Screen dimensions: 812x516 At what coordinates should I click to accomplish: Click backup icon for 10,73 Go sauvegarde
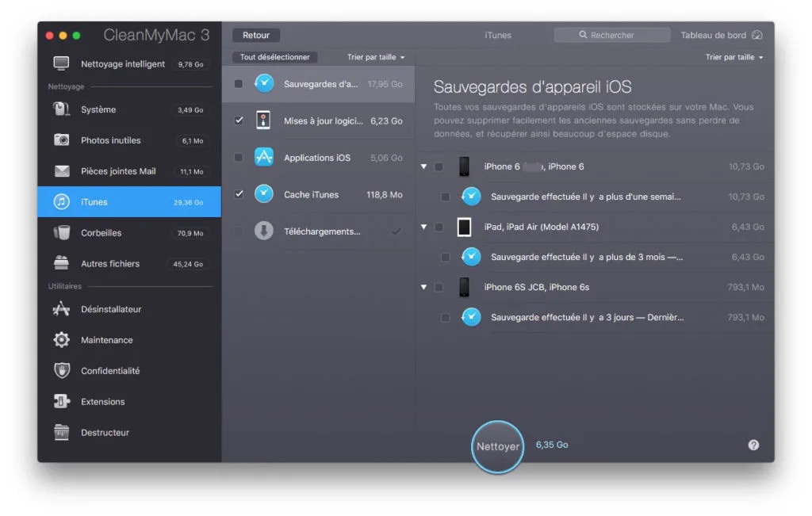tap(471, 197)
